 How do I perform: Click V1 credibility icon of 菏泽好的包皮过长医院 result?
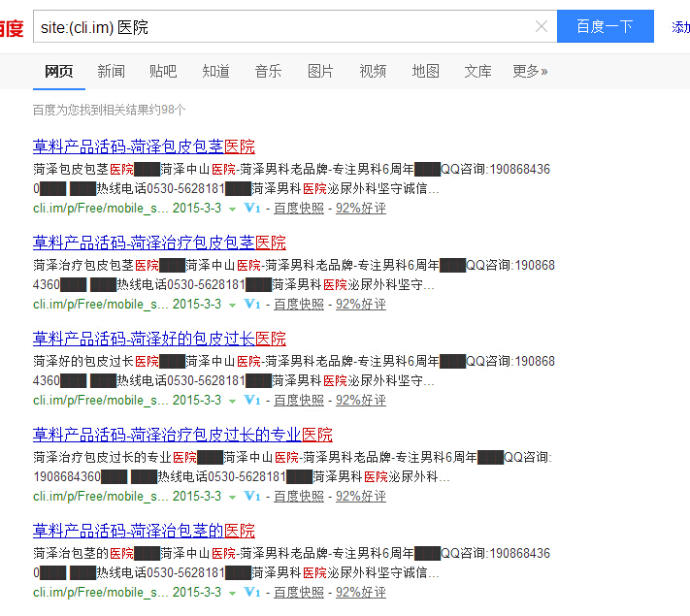coord(252,400)
